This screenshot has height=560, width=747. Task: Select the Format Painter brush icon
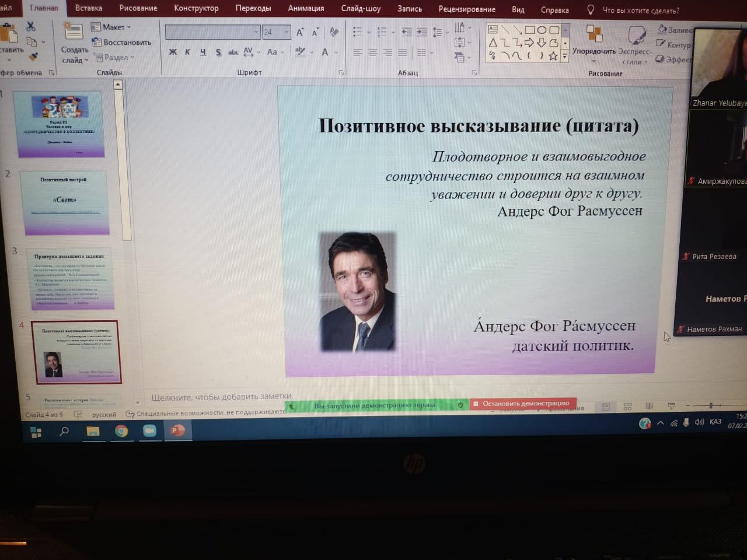(33, 57)
